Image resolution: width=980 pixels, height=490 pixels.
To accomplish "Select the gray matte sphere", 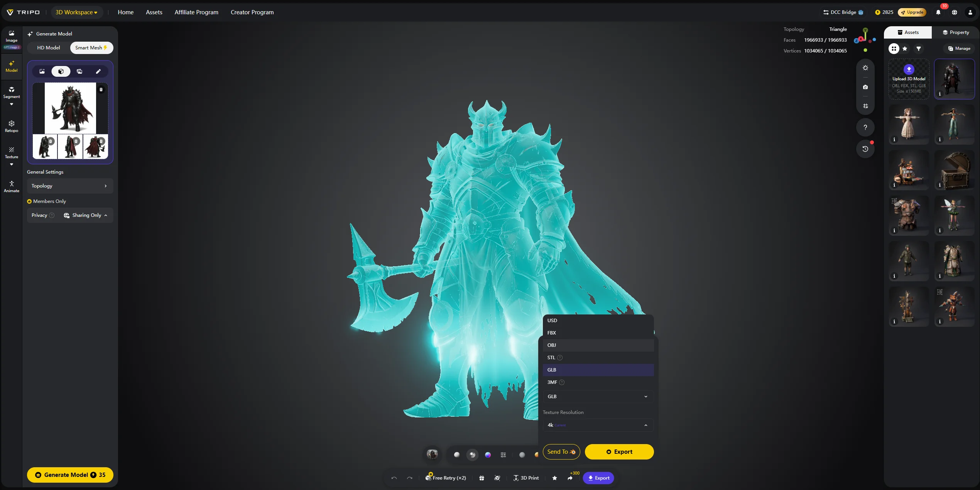I will click(522, 455).
